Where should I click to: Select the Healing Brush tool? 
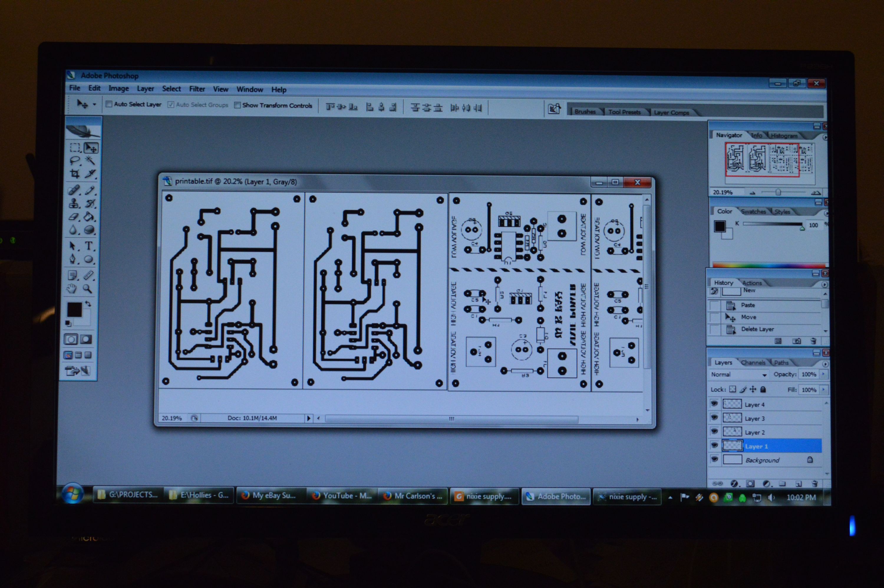[x=74, y=190]
